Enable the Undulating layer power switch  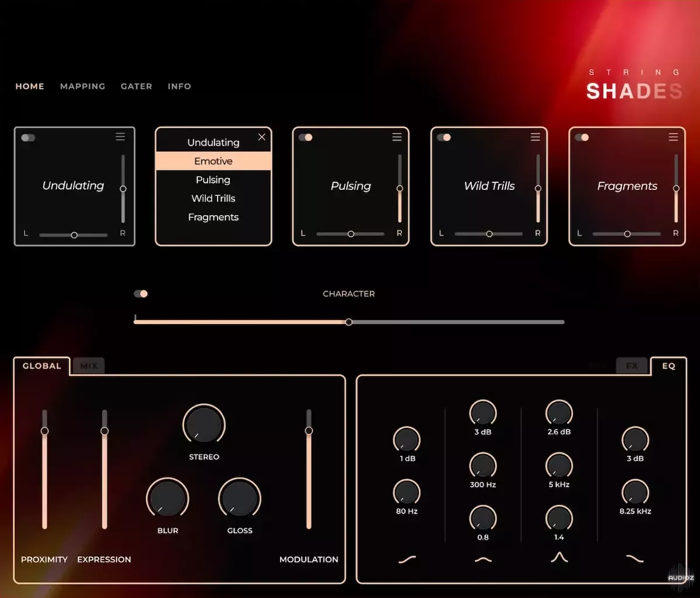[x=28, y=138]
